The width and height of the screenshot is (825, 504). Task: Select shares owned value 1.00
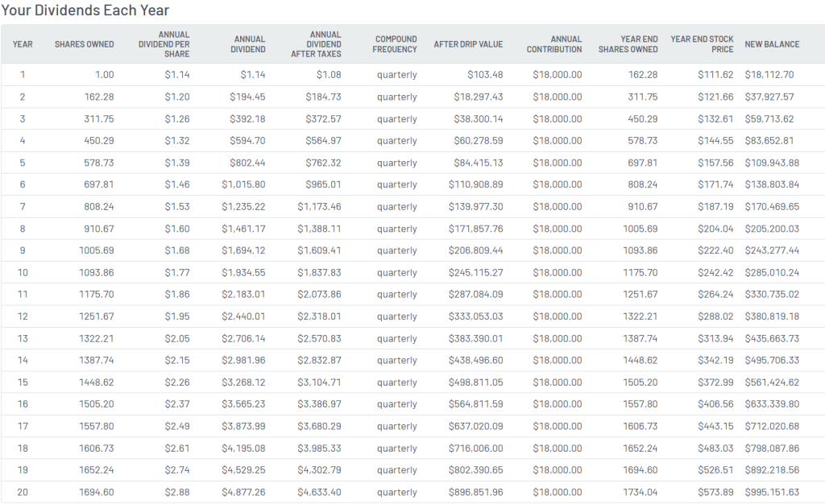tap(104, 75)
